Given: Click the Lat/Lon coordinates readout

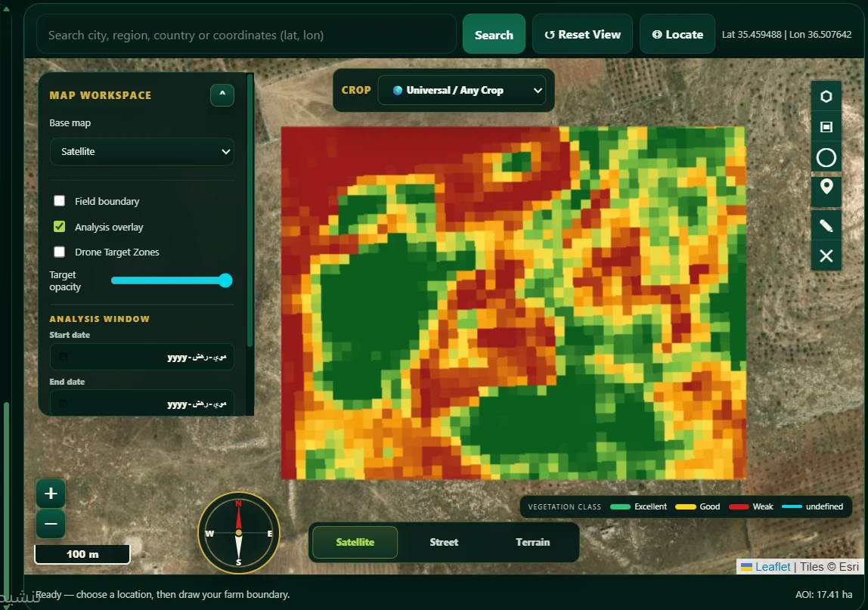Looking at the screenshot, I should tap(786, 34).
